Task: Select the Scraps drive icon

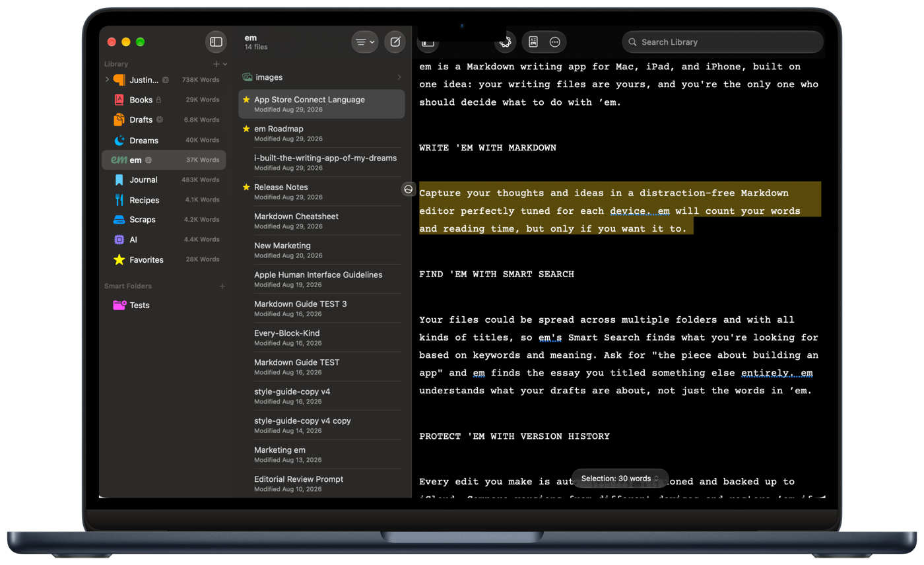Action: point(119,219)
